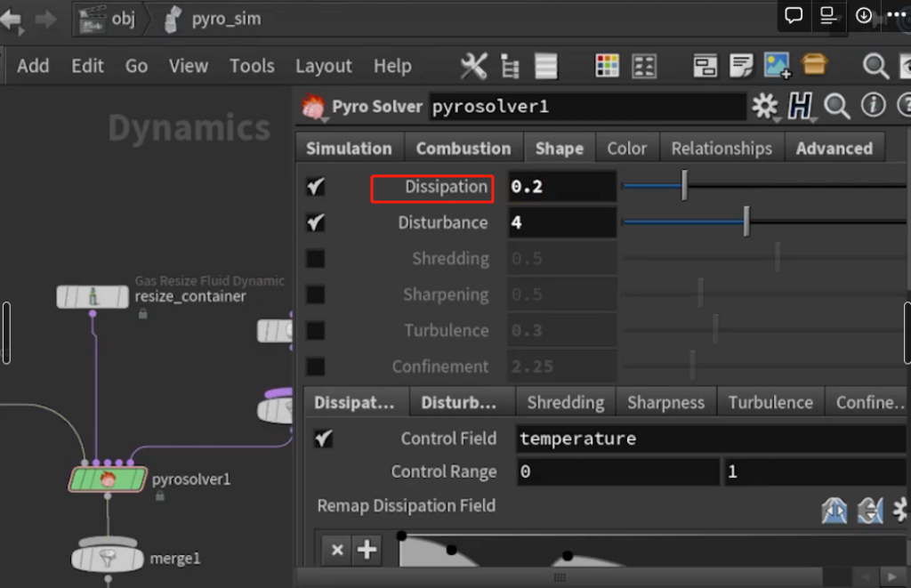This screenshot has width=911, height=588.
Task: Enable the Shredding checkbox
Action: [x=316, y=259]
